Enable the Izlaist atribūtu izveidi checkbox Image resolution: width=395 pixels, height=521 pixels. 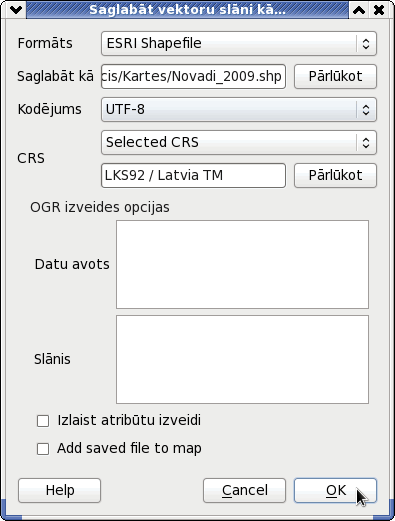click(x=43, y=421)
